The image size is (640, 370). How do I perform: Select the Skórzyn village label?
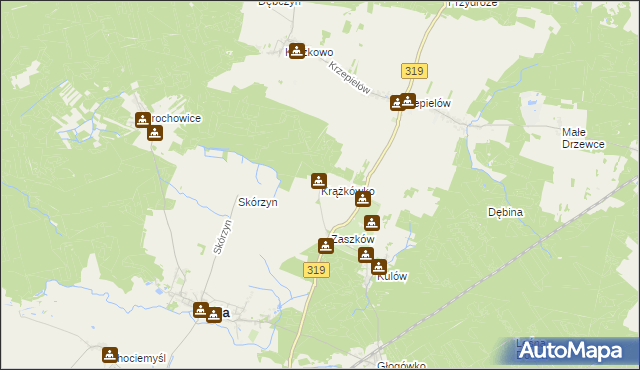coord(258,202)
